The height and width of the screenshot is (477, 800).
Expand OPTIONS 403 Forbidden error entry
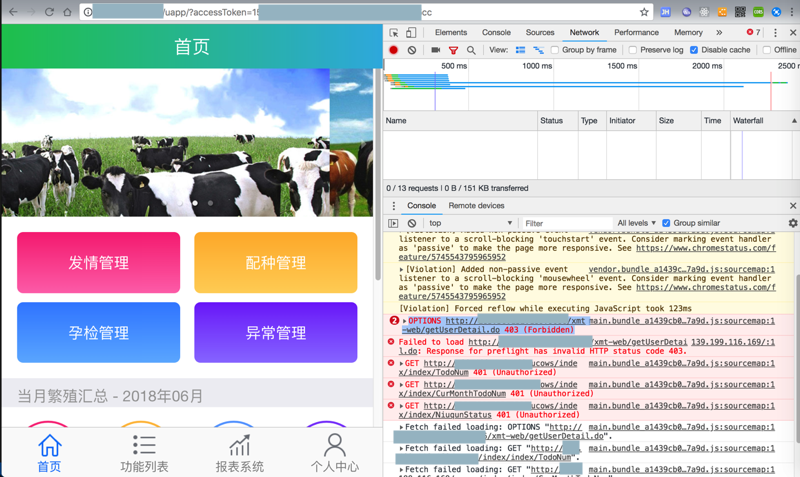coord(405,321)
